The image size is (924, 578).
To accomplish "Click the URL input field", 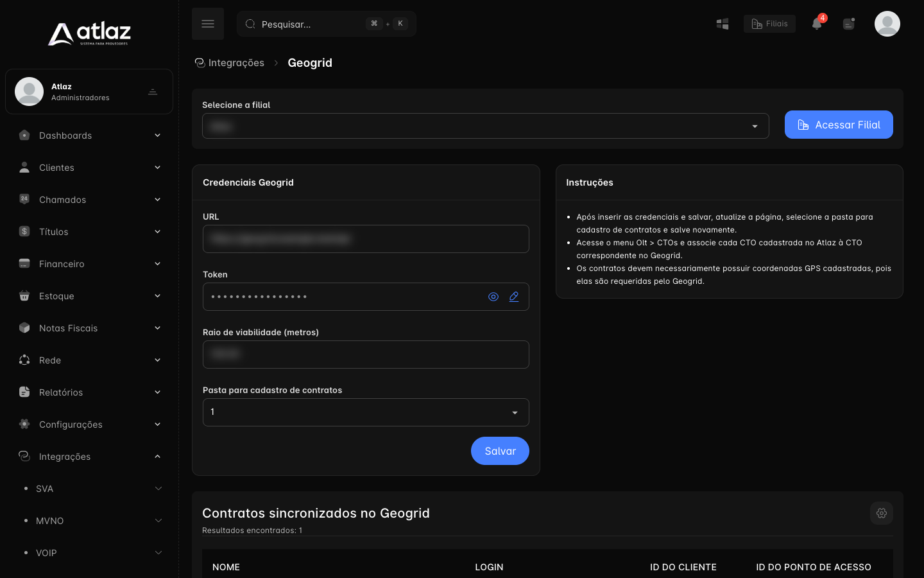I will click(x=366, y=239).
